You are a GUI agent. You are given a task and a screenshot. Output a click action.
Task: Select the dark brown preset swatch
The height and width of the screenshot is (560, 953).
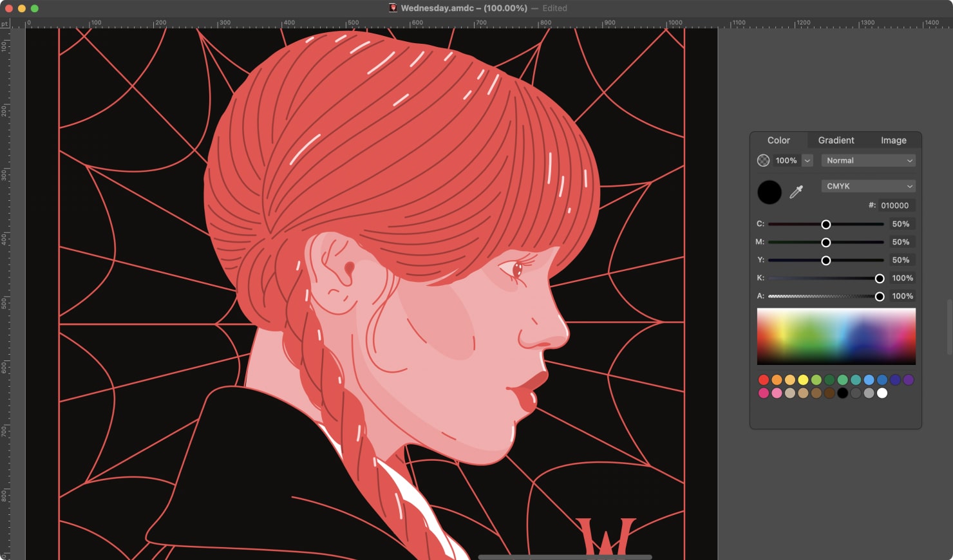point(829,393)
